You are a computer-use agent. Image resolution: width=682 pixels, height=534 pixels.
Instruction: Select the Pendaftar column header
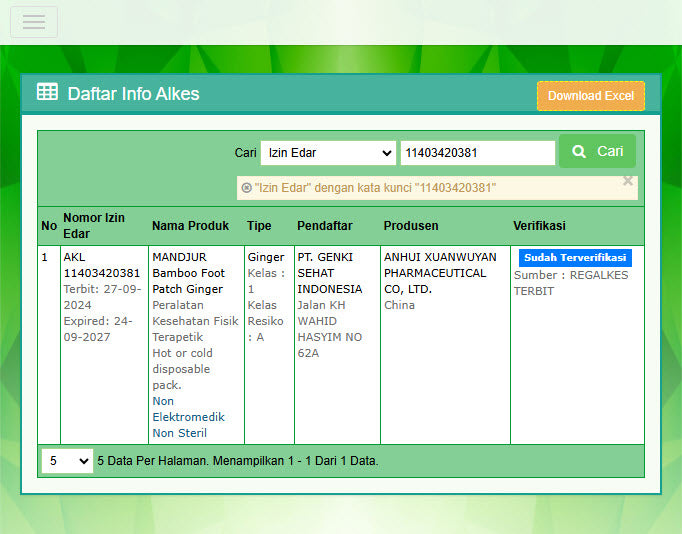pos(325,226)
